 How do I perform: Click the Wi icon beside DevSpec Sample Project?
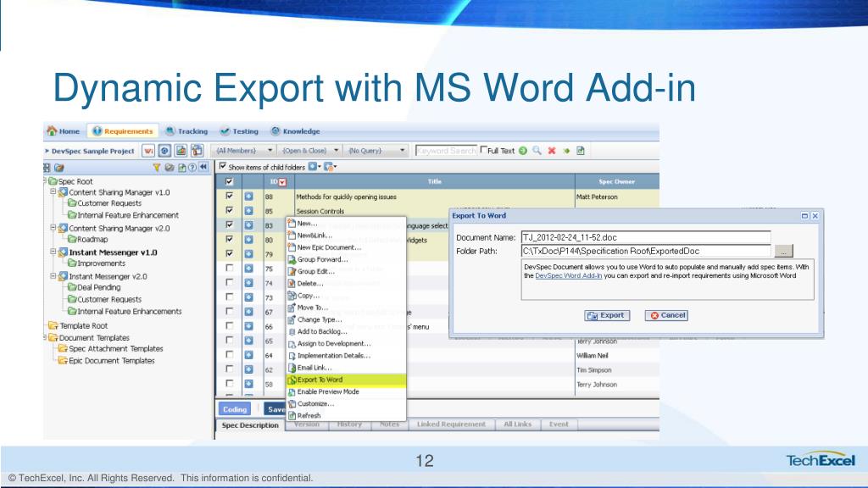(x=148, y=151)
